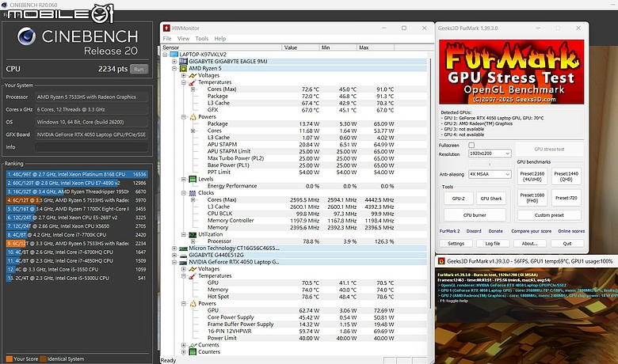Select the Intel Xeon Platinum 8168 ranking entry

point(77,174)
